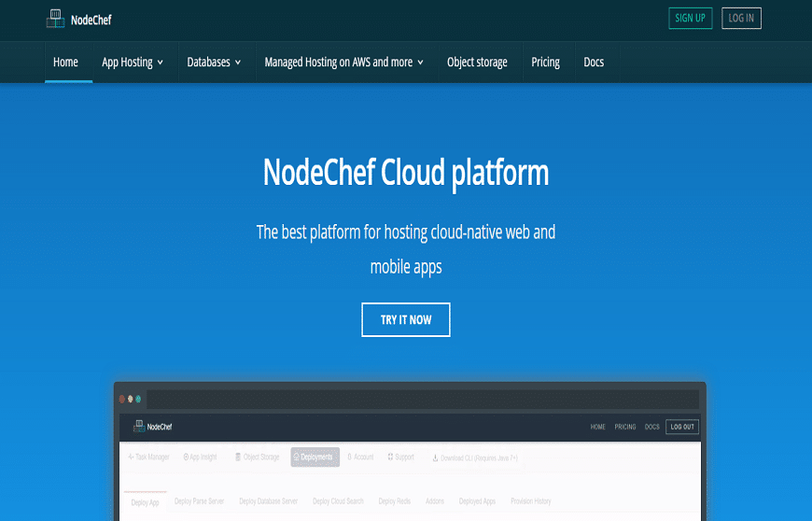Screen dimensions: 812x521
Task: Click green window dot in preview mockup
Action: tap(138, 399)
